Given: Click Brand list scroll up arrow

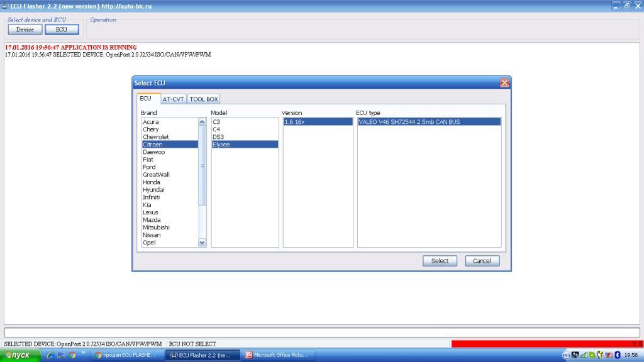Looking at the screenshot, I should [x=202, y=122].
